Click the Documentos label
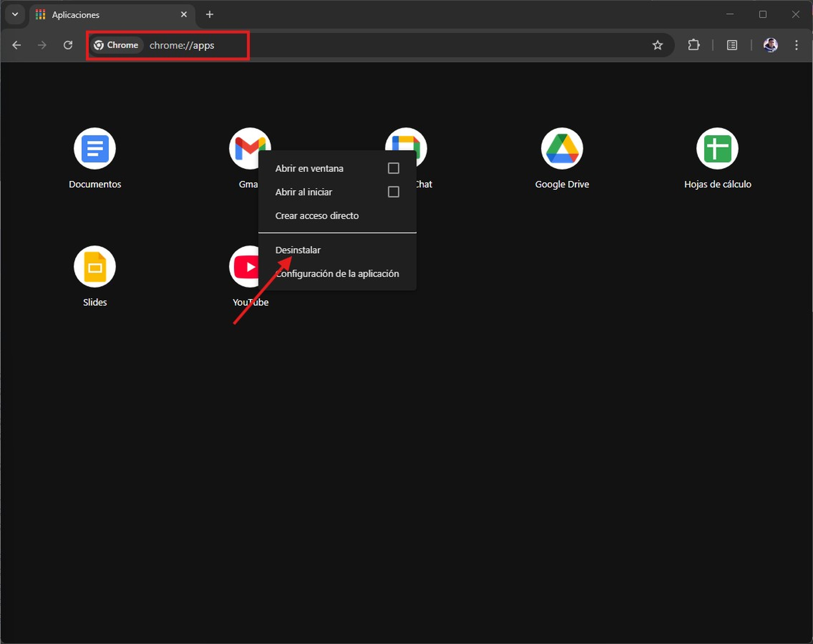 pos(95,184)
